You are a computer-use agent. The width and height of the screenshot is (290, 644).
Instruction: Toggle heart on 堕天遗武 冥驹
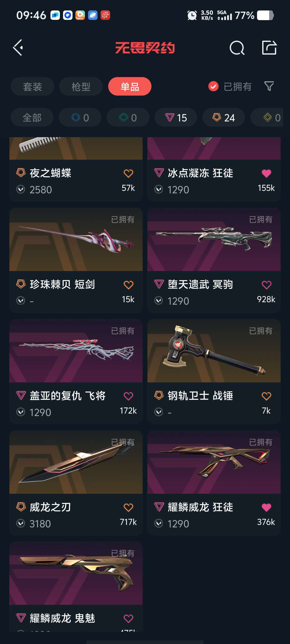(x=266, y=285)
